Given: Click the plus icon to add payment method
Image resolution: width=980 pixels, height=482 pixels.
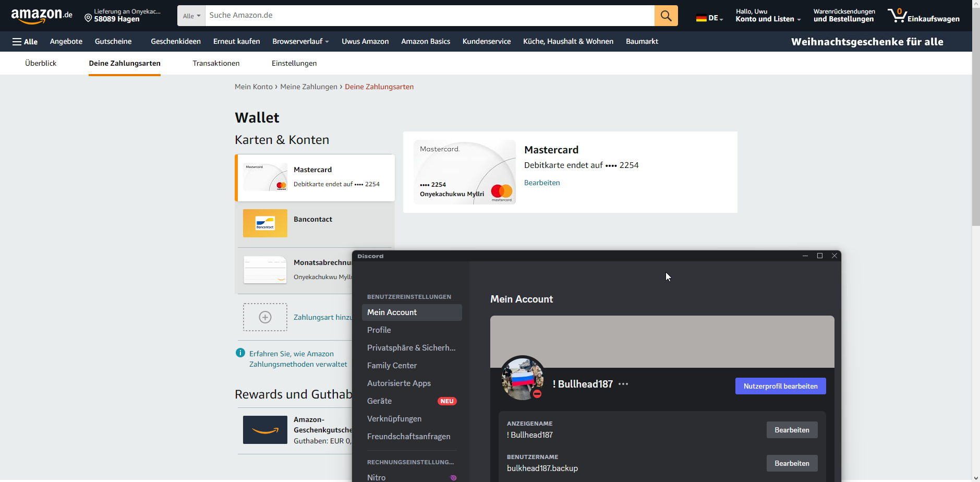Looking at the screenshot, I should 265,317.
